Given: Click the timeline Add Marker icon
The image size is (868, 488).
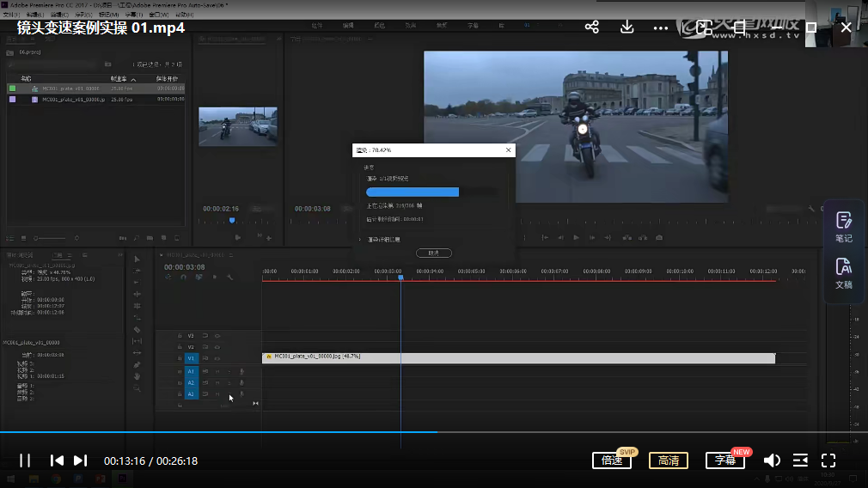Looking at the screenshot, I should coord(214,278).
